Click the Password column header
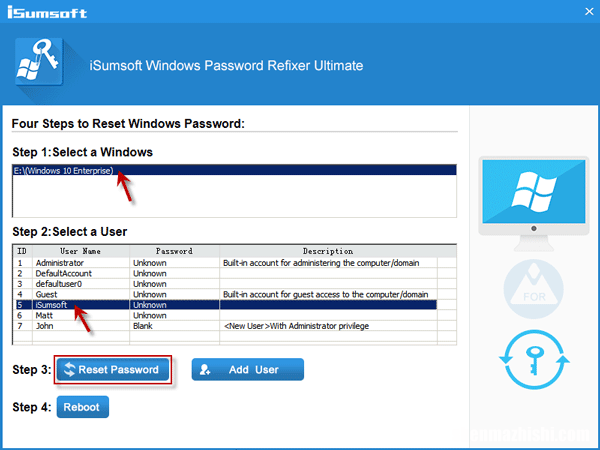 coord(174,251)
